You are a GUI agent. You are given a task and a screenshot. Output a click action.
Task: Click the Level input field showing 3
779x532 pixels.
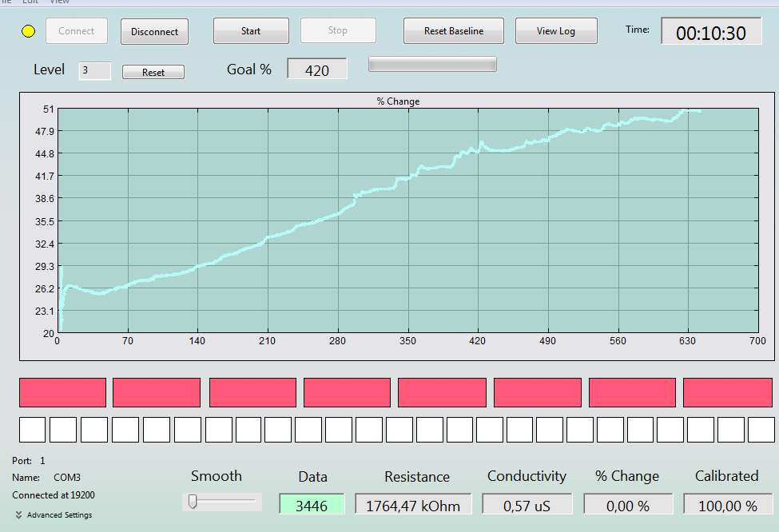click(x=94, y=70)
